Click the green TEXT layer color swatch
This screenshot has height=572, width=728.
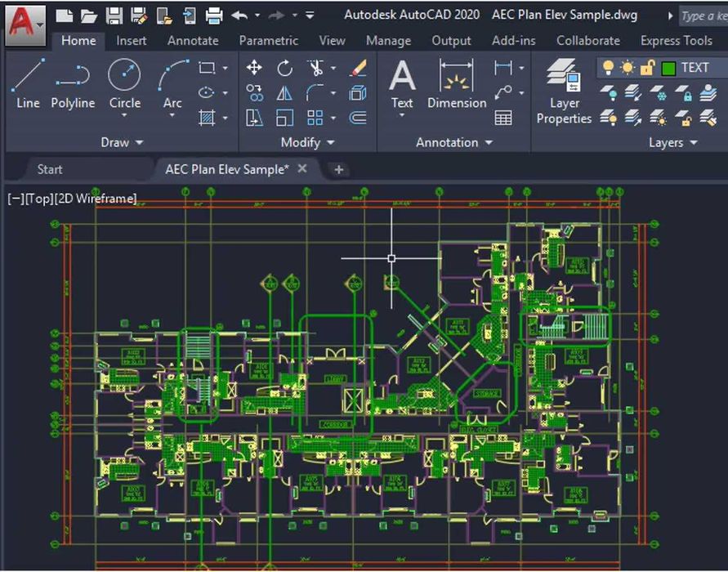click(668, 69)
